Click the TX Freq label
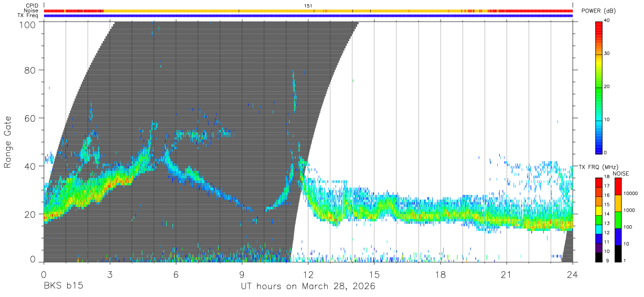644x297 pixels. (28, 16)
